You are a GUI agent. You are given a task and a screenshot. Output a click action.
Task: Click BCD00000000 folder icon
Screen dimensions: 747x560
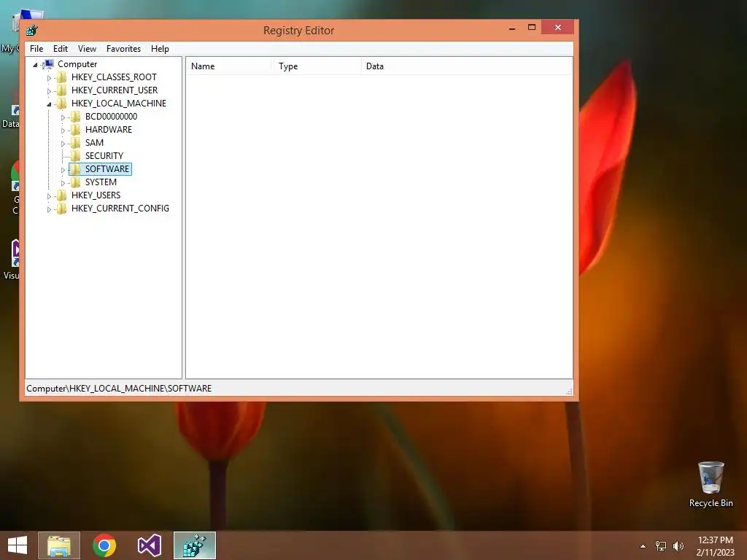point(75,117)
